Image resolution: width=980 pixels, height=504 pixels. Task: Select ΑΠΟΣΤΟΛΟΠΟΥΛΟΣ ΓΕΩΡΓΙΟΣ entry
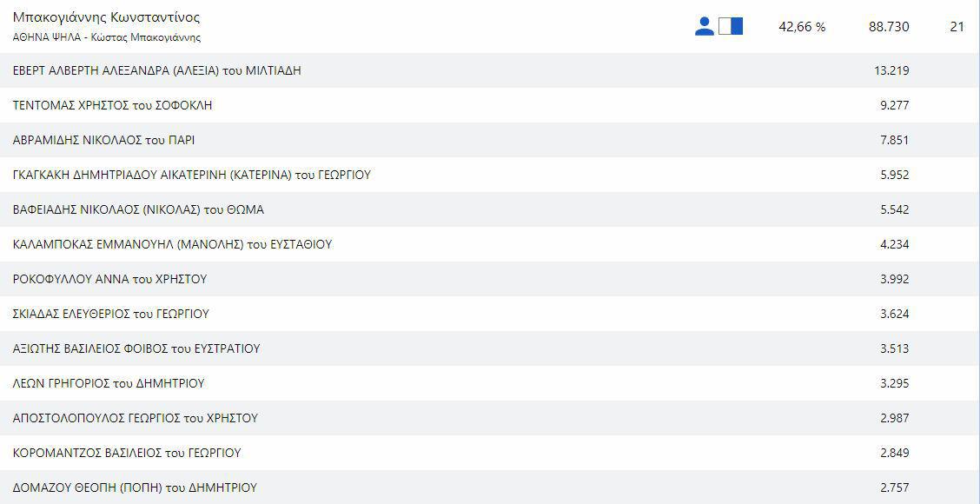pyautogui.click(x=136, y=418)
